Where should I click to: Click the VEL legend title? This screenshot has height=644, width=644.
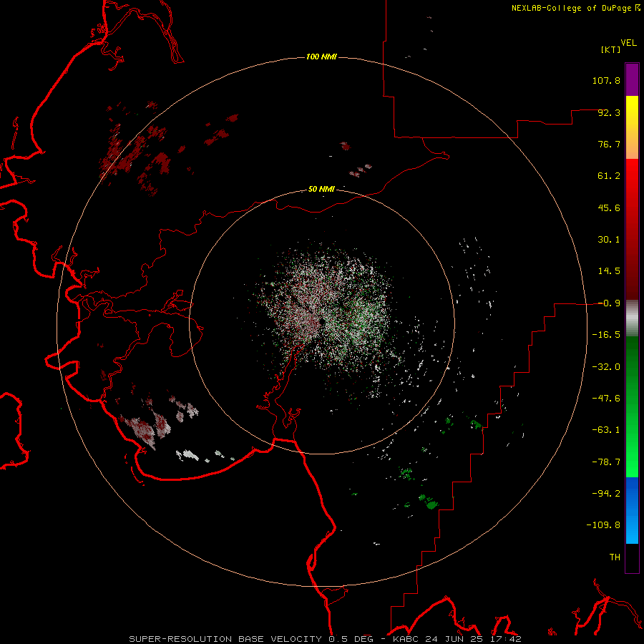coord(628,43)
